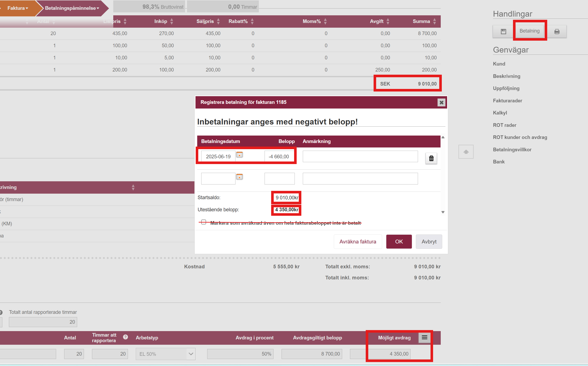Expand the Betalningspåminnelse dropdown step
This screenshot has height=366, width=588.
pyautogui.click(x=72, y=8)
